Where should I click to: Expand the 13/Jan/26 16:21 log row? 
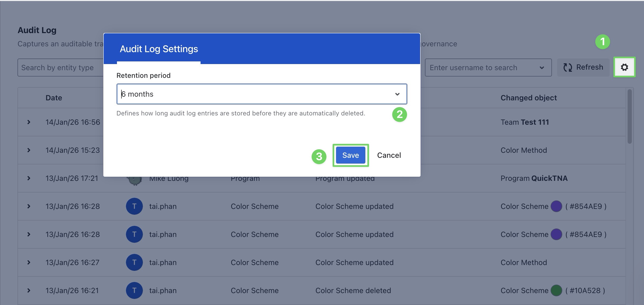(x=29, y=290)
